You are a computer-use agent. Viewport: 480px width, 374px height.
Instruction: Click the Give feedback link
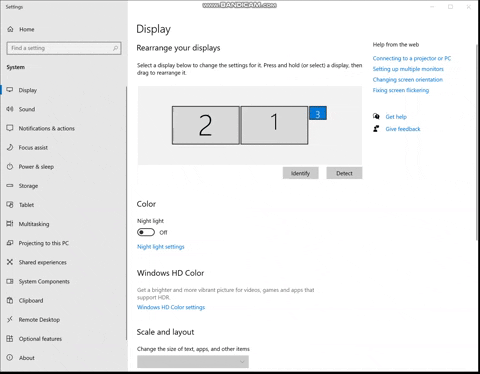(403, 129)
